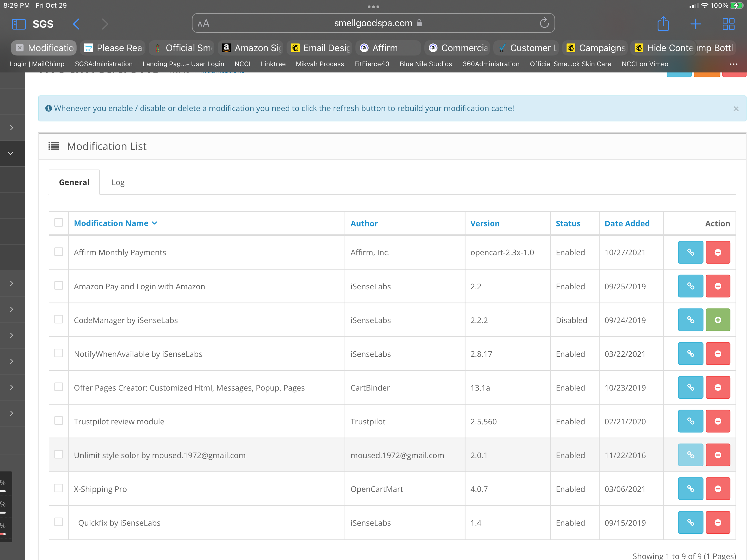Tap the smellgoodspa.com address bar
The image size is (747, 560).
point(373,23)
